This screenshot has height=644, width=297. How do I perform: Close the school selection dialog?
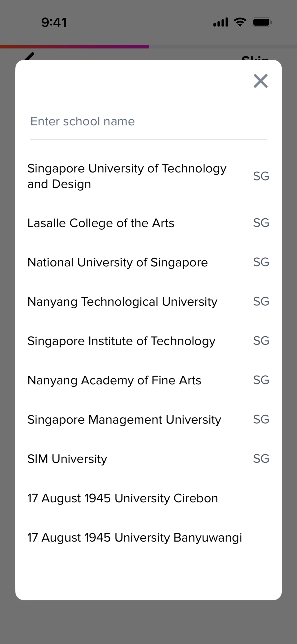point(260,81)
